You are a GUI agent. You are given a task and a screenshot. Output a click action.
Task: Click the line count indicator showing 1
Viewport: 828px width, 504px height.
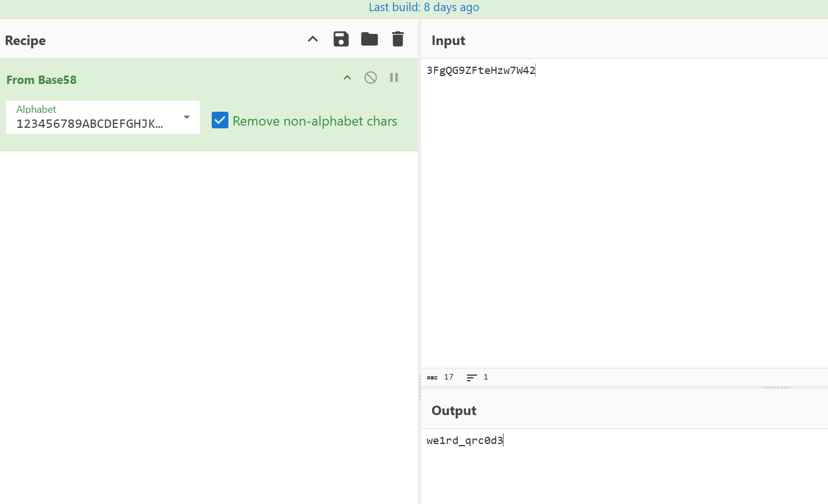pos(485,377)
